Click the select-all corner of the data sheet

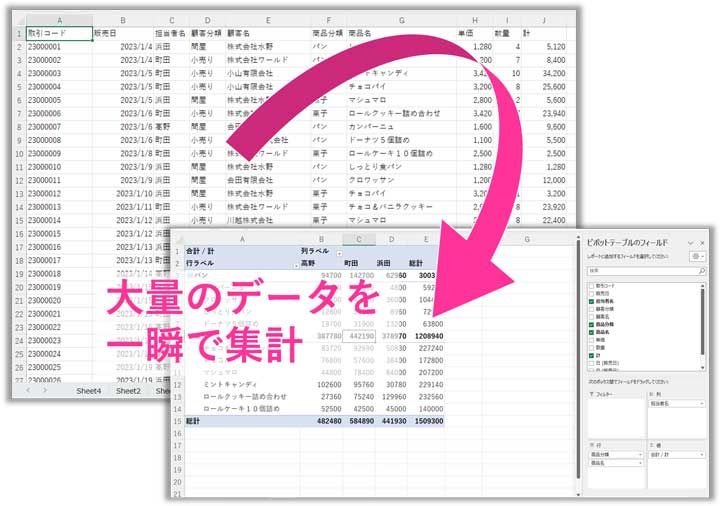pos(19,19)
